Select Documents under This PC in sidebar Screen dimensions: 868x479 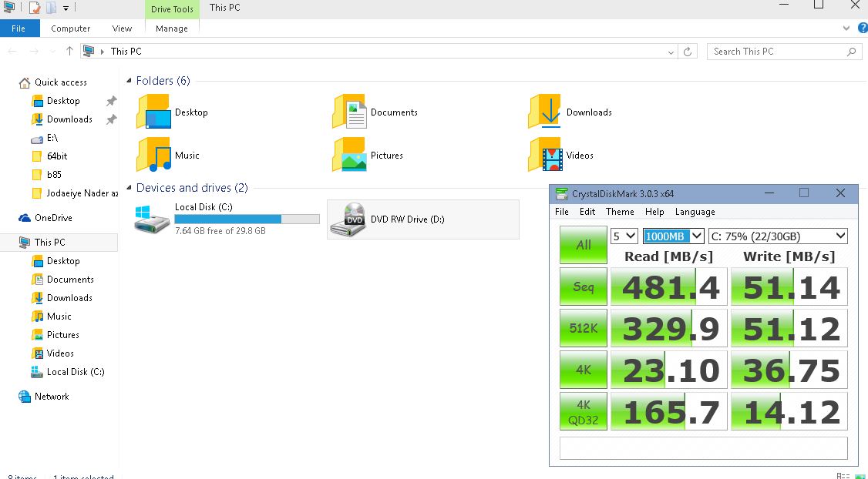63,280
